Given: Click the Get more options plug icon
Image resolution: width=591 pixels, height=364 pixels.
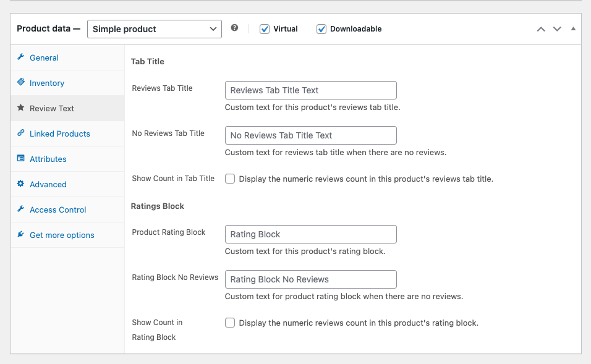Looking at the screenshot, I should coord(21,235).
